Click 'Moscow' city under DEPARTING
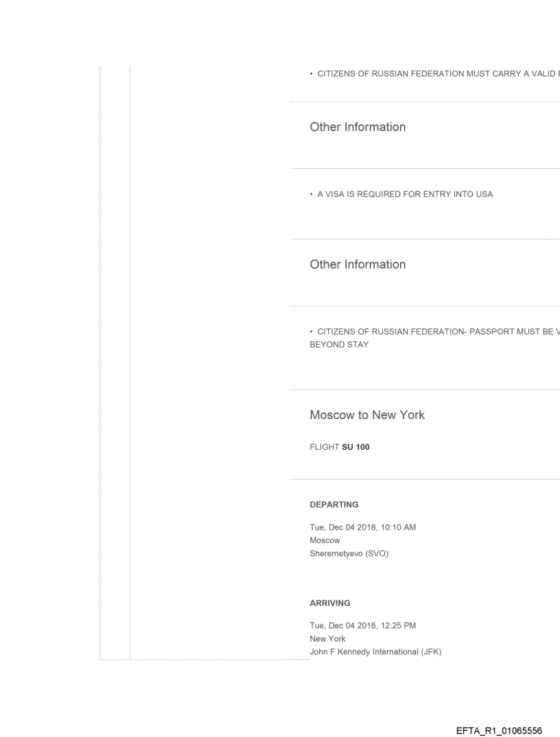Screen dimensions: 560x737 coord(325,541)
